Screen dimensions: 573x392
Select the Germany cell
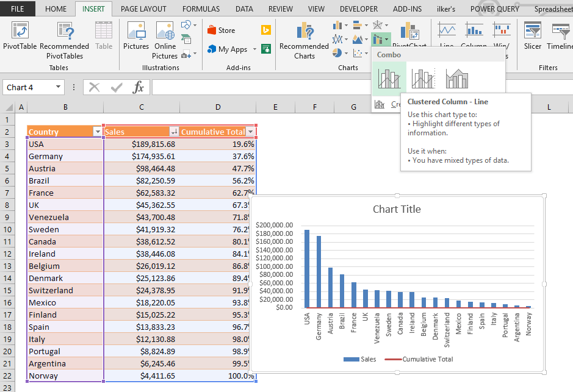pyautogui.click(x=65, y=156)
